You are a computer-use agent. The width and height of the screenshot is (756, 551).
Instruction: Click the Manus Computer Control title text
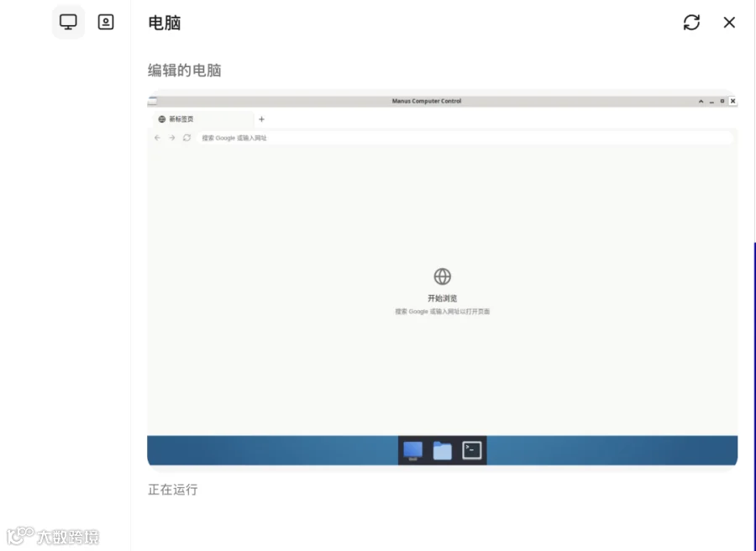[x=426, y=102]
